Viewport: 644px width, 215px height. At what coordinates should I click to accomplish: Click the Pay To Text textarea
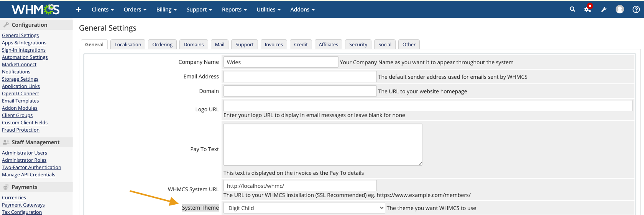coord(323,145)
